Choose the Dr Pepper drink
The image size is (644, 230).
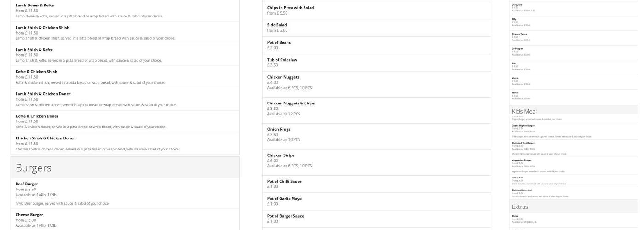(x=517, y=48)
